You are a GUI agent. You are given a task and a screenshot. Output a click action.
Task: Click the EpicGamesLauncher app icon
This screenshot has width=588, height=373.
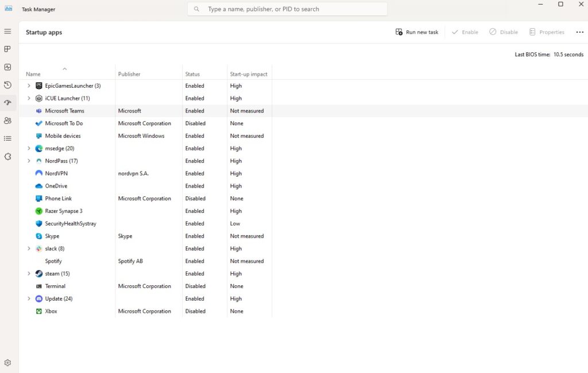38,86
